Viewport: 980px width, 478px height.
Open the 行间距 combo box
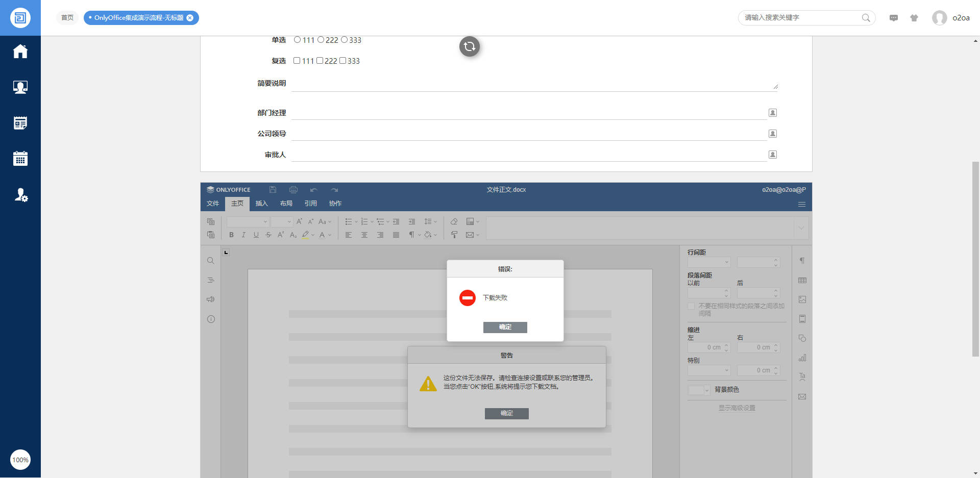(709, 262)
